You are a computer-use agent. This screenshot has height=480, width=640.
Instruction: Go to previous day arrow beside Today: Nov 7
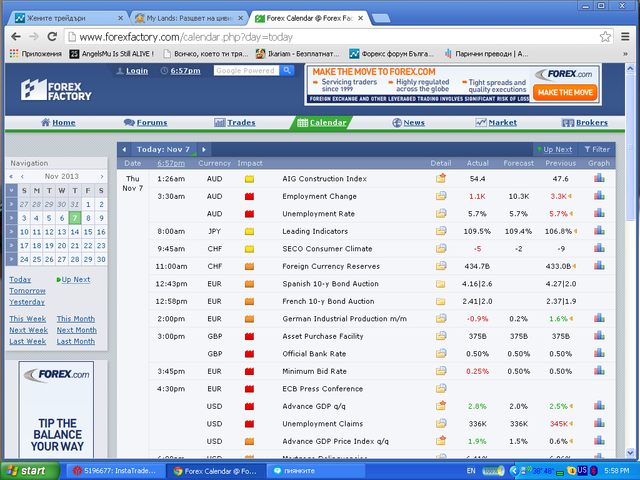pos(124,149)
